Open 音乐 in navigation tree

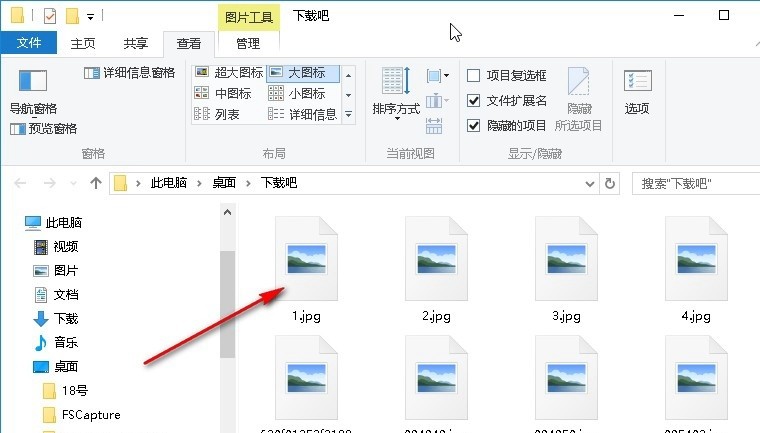click(56, 343)
